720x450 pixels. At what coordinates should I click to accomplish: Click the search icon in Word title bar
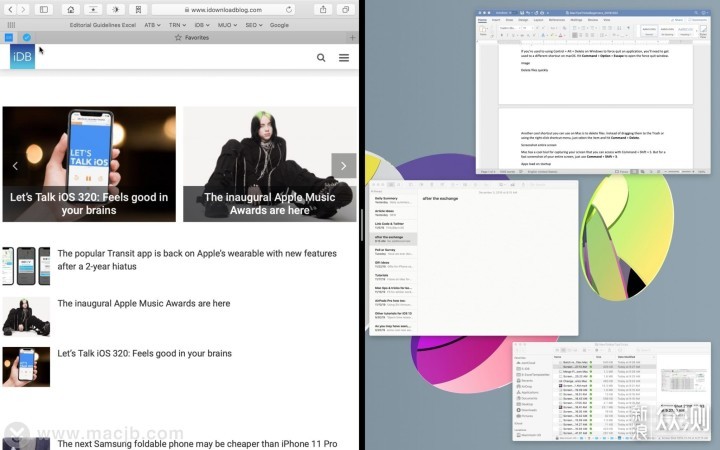[x=697, y=13]
